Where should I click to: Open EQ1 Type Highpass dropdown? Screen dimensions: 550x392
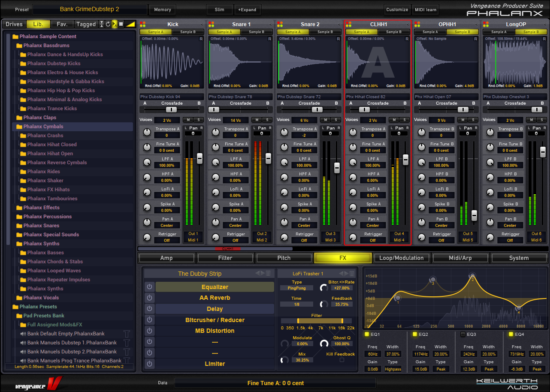click(393, 369)
